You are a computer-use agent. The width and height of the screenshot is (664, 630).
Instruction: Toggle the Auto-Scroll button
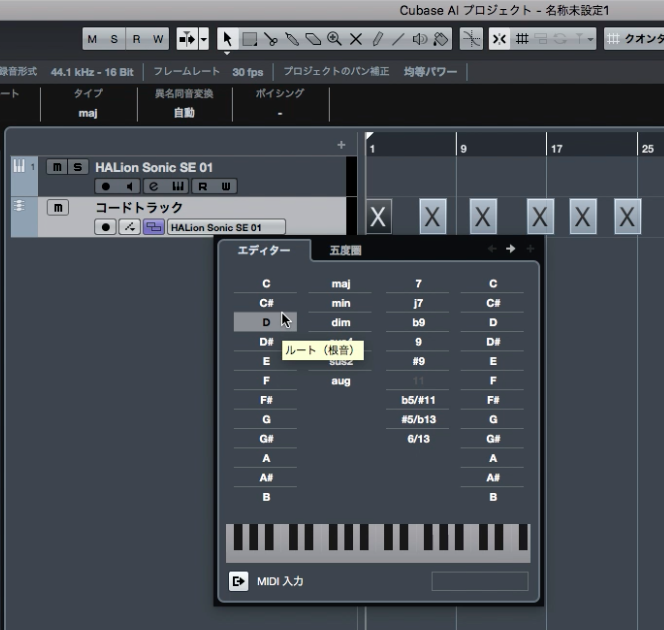click(187, 39)
